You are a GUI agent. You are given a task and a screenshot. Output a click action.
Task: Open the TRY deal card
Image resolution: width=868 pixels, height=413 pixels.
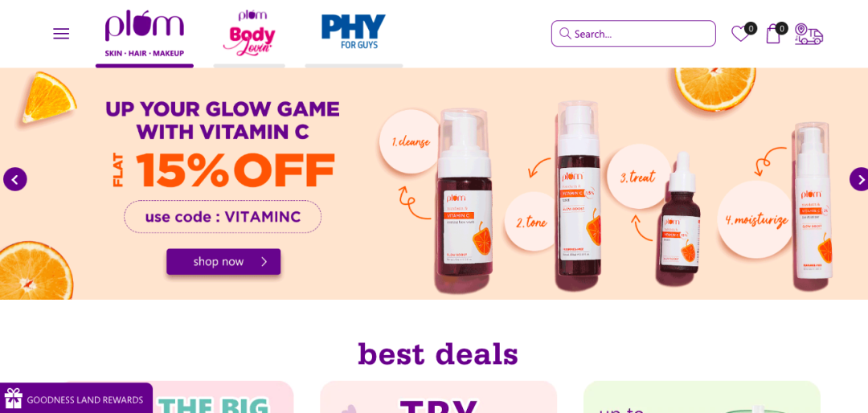tap(439, 397)
